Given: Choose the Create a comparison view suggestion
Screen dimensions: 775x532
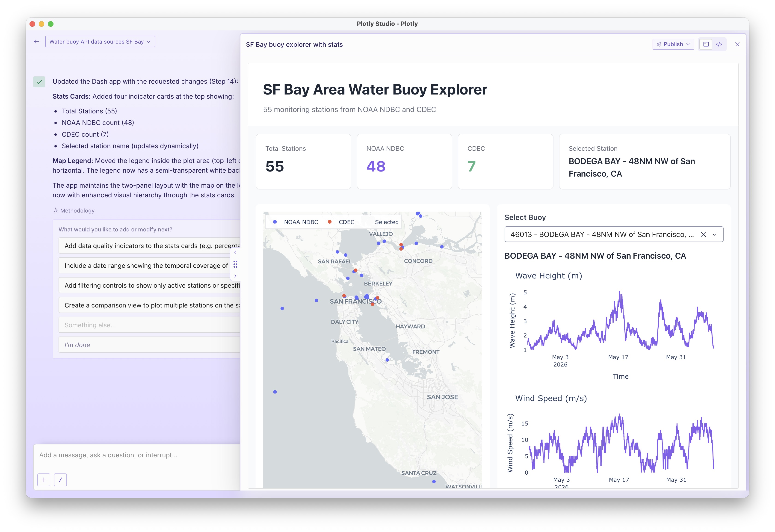Looking at the screenshot, I should [149, 305].
